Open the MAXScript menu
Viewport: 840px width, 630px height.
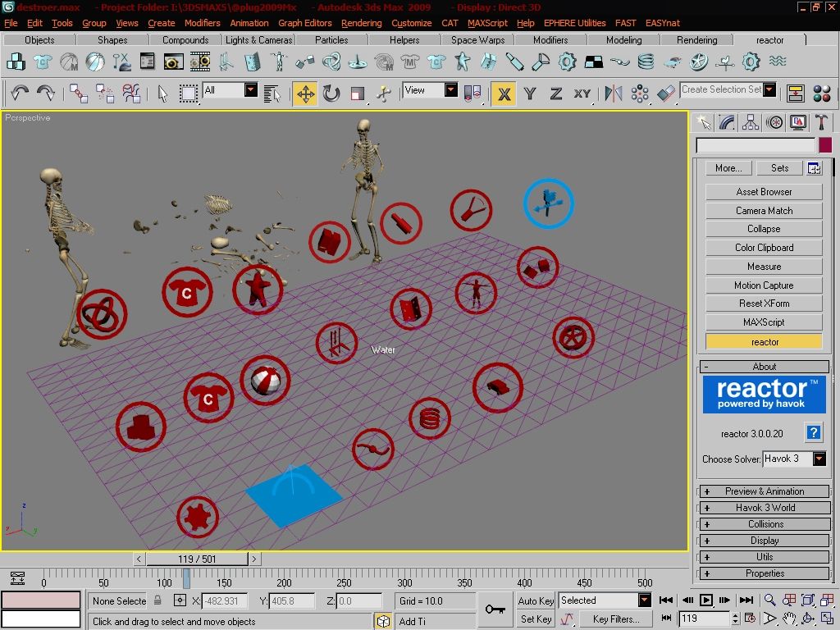(x=487, y=23)
